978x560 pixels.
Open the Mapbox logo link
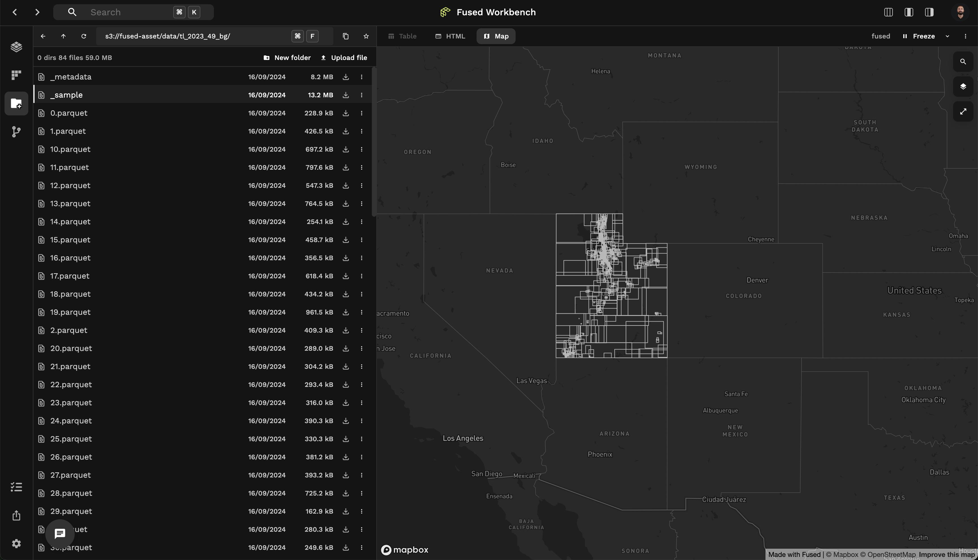pos(405,550)
